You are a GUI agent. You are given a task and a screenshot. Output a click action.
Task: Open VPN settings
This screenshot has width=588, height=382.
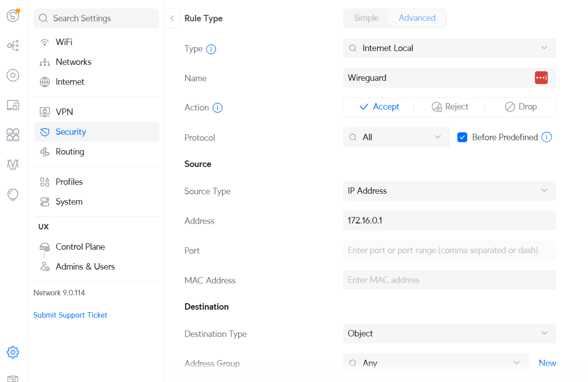point(97,112)
